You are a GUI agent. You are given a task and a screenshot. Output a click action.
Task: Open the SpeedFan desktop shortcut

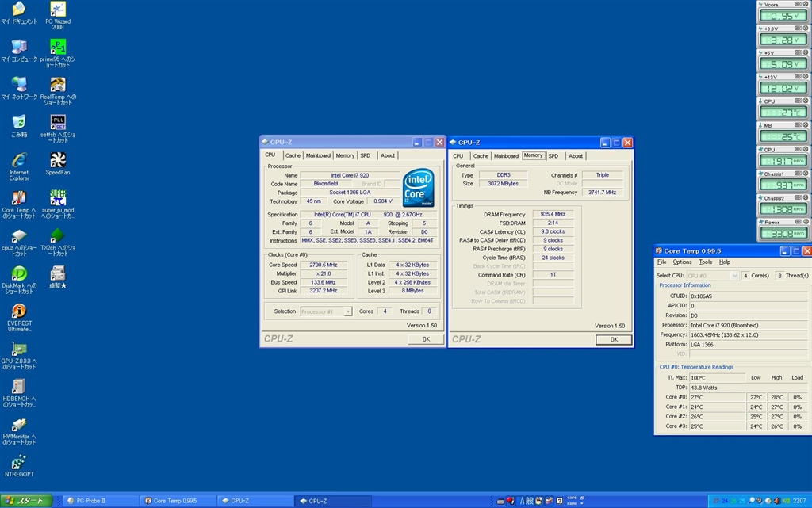pos(58,161)
